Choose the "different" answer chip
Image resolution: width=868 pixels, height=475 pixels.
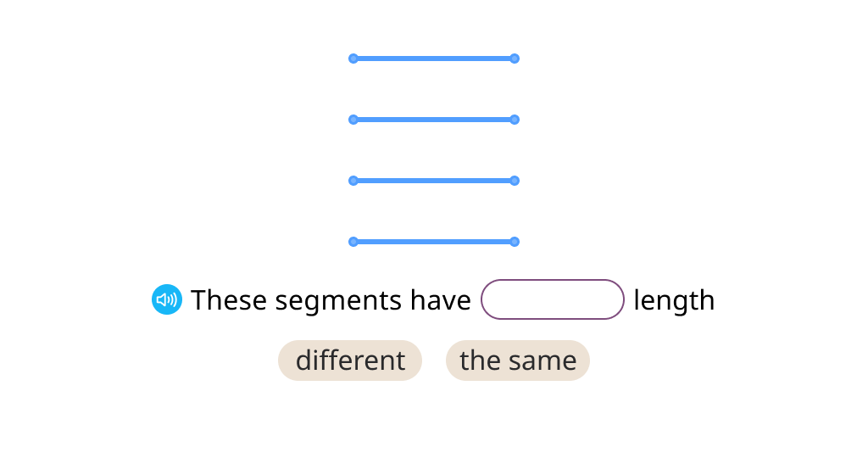(350, 360)
